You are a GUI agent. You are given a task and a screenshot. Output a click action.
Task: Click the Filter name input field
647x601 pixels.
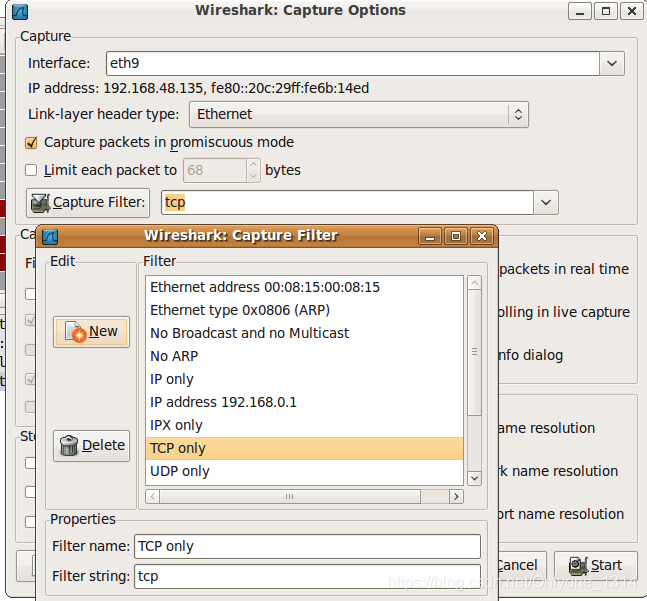pyautogui.click(x=307, y=547)
